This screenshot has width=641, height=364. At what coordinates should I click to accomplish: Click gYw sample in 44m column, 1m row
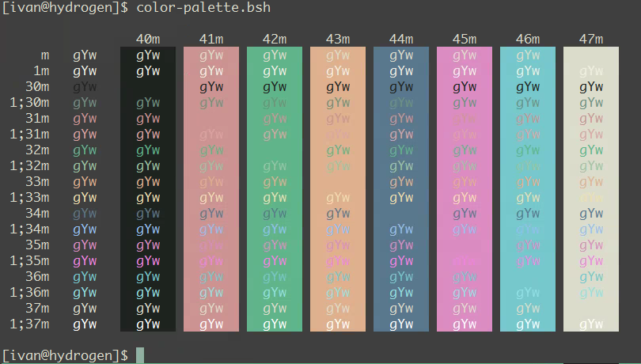(x=401, y=70)
